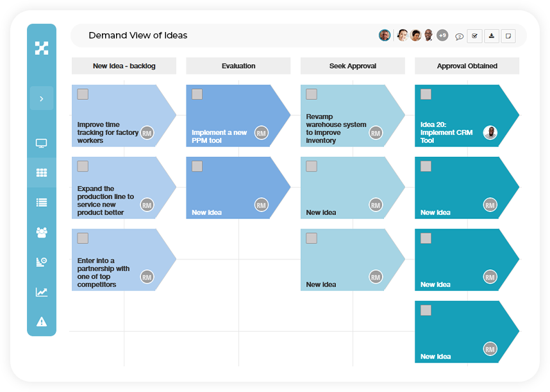This screenshot has width=550, height=392.
Task: Show the +9 additional members badge
Action: [442, 35]
